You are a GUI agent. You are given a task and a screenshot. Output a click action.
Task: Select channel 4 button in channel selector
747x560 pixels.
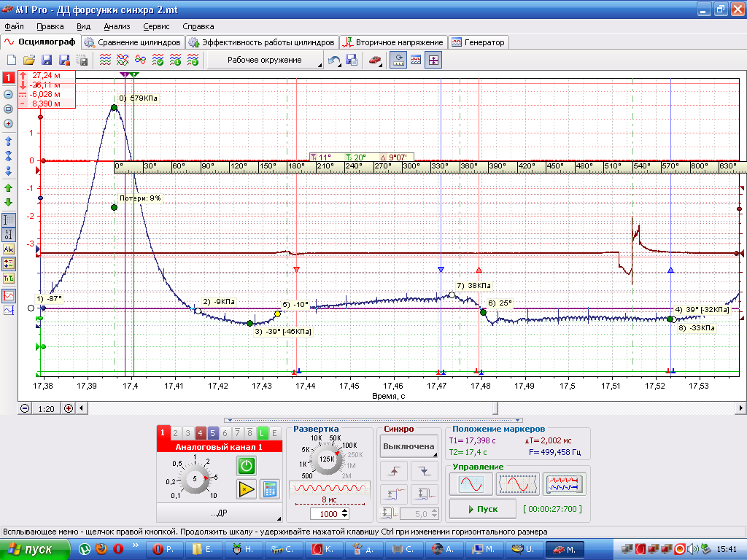[200, 433]
